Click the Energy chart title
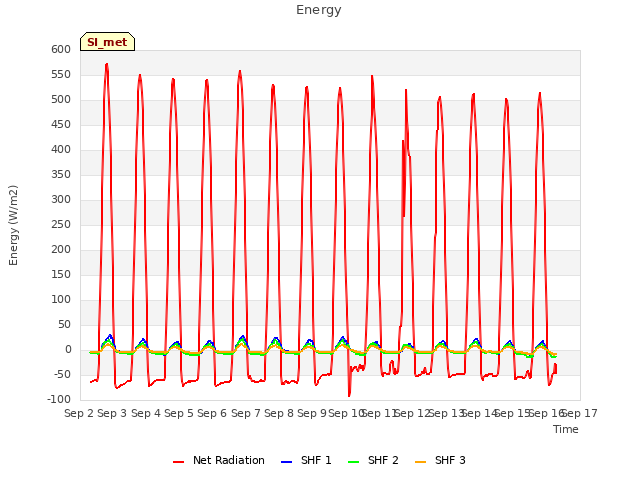The image size is (640, 480). pos(319,10)
